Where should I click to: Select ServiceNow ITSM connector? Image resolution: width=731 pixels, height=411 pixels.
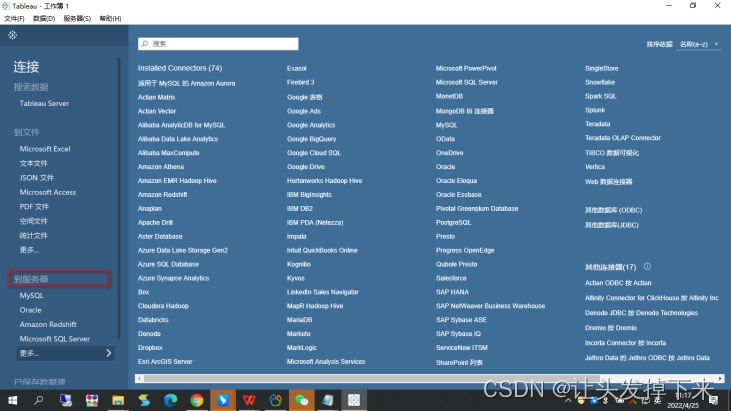click(x=462, y=348)
